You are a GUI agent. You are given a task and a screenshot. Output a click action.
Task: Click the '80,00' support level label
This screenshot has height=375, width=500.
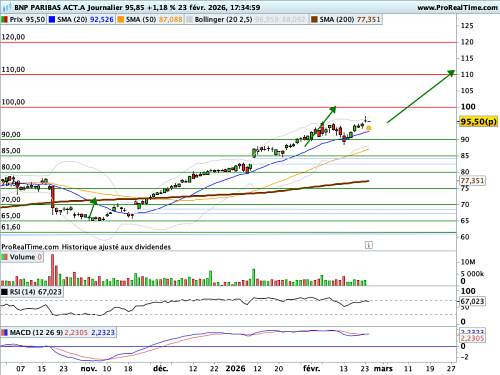coord(11,167)
